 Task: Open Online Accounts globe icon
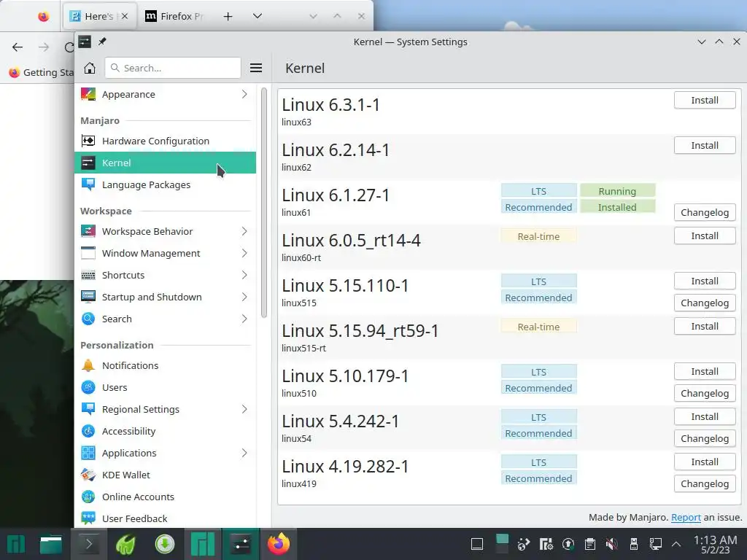click(88, 497)
